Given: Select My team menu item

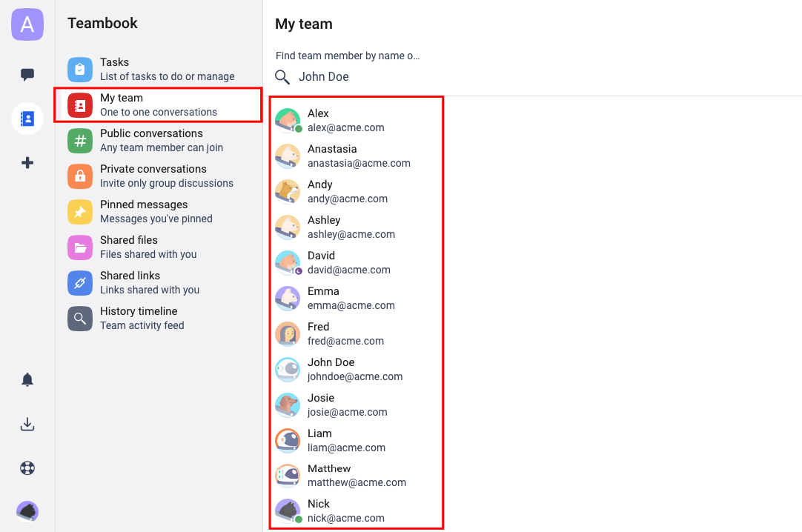Looking at the screenshot, I should click(159, 104).
